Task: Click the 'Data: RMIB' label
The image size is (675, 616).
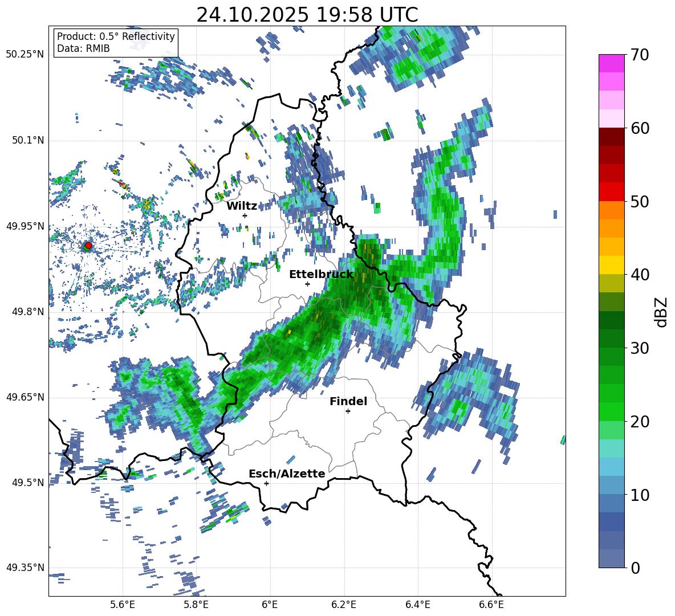Action: coord(83,48)
